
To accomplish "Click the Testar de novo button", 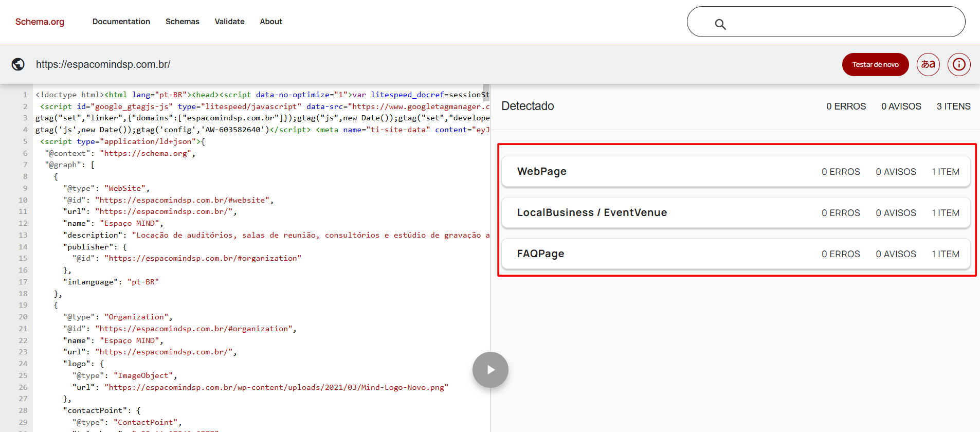I will [875, 65].
